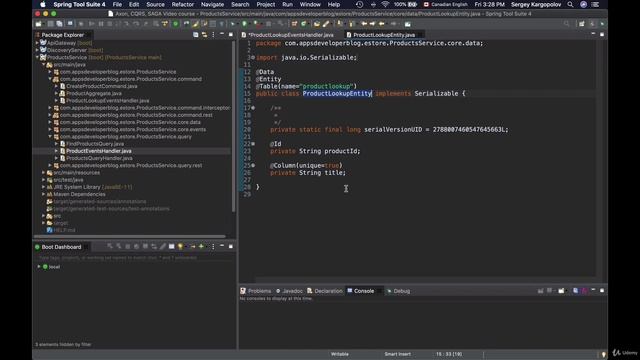Click the Pin Console icon in the Console toolbar
The width and height of the screenshot is (640, 360).
540,291
